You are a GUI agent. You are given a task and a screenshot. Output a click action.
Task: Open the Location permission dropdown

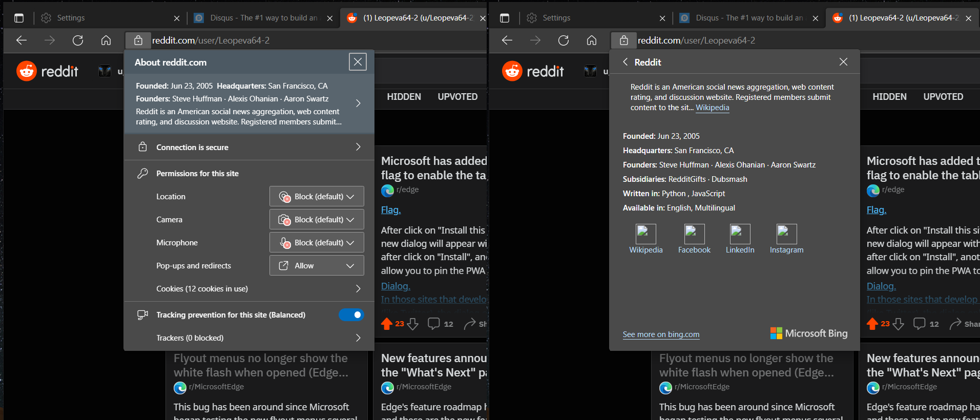click(317, 197)
